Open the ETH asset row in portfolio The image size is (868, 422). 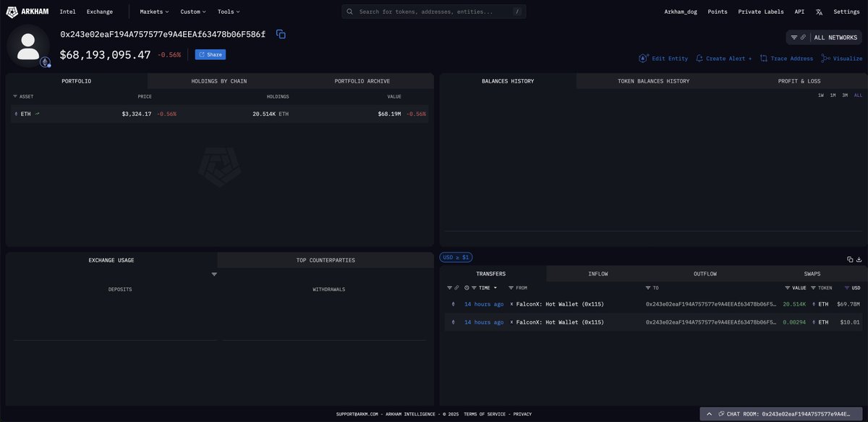point(220,114)
